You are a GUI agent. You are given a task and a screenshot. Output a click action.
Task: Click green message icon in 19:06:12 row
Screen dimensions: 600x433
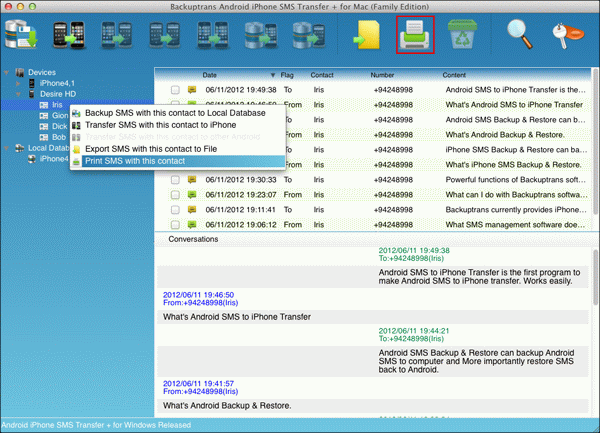click(x=192, y=225)
